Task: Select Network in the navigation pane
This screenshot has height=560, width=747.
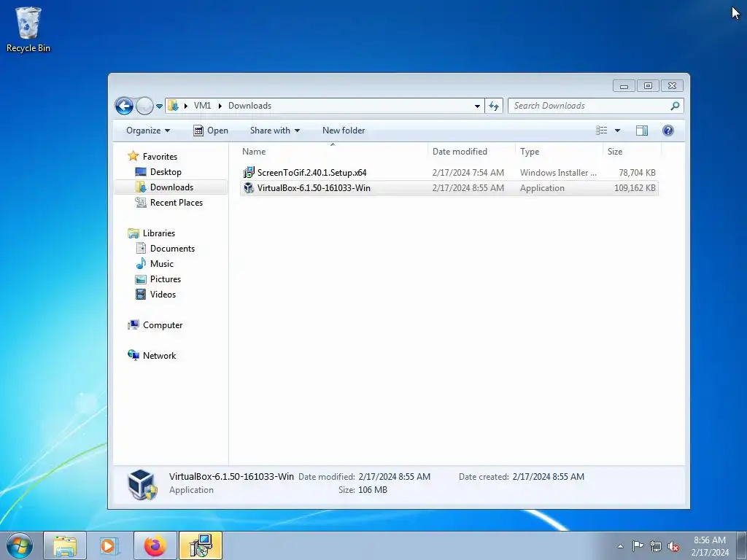Action: [159, 355]
